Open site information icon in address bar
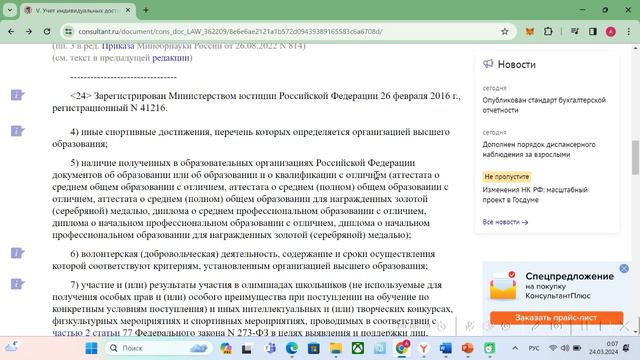This screenshot has width=640, height=360. pyautogui.click(x=69, y=31)
